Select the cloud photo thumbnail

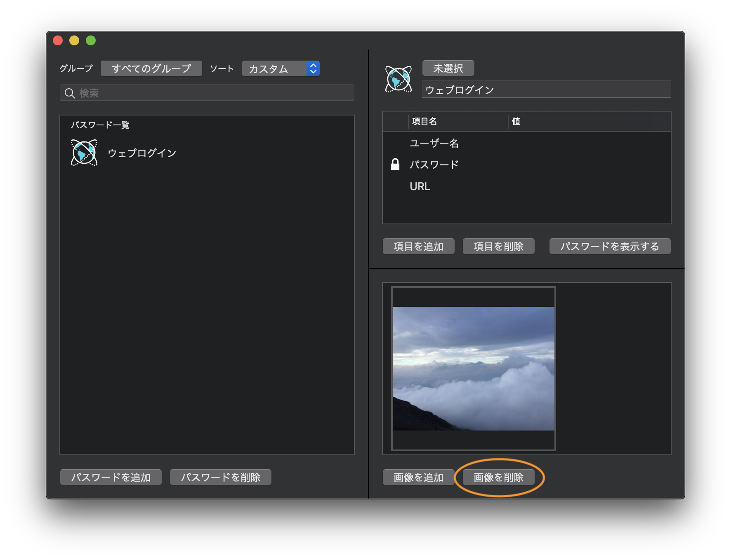click(x=474, y=369)
